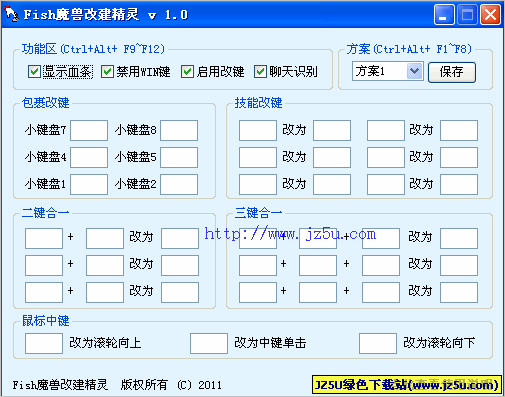Click the field before 改为中键单击
Viewport: 505px width, 397px height.
(209, 343)
